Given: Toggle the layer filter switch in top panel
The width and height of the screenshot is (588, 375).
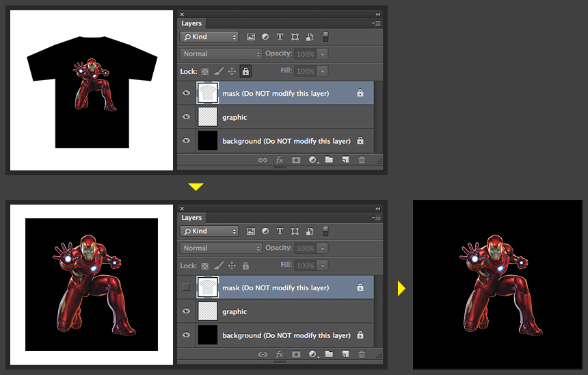Looking at the screenshot, I should click(325, 37).
